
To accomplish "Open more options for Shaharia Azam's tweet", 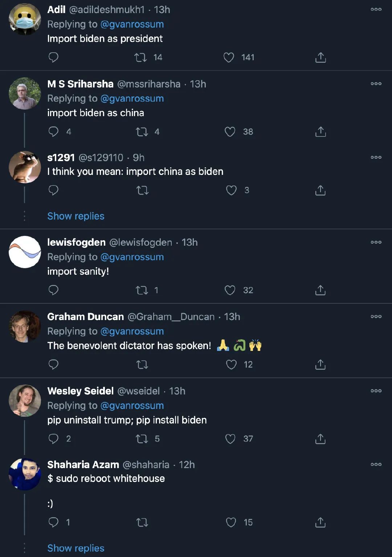I will coord(376,464).
